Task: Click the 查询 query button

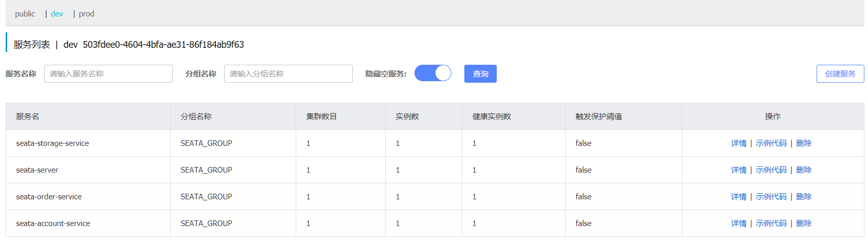Action: pyautogui.click(x=480, y=73)
